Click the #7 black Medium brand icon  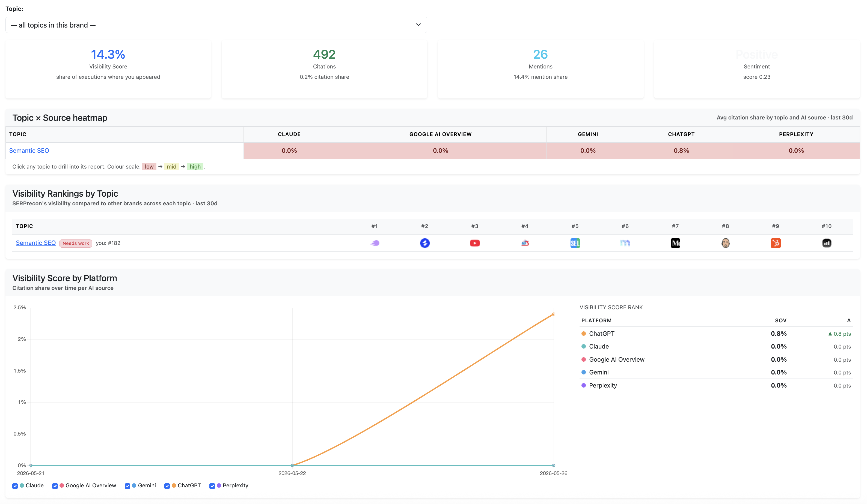tap(675, 243)
